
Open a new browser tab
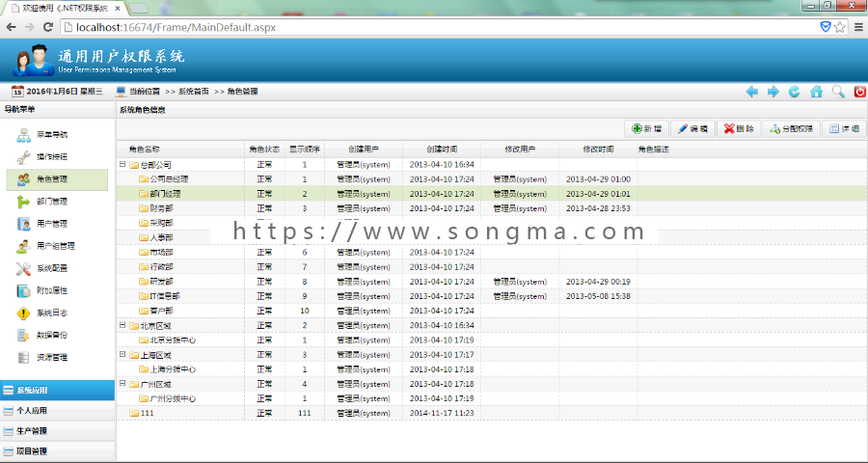click(x=138, y=9)
